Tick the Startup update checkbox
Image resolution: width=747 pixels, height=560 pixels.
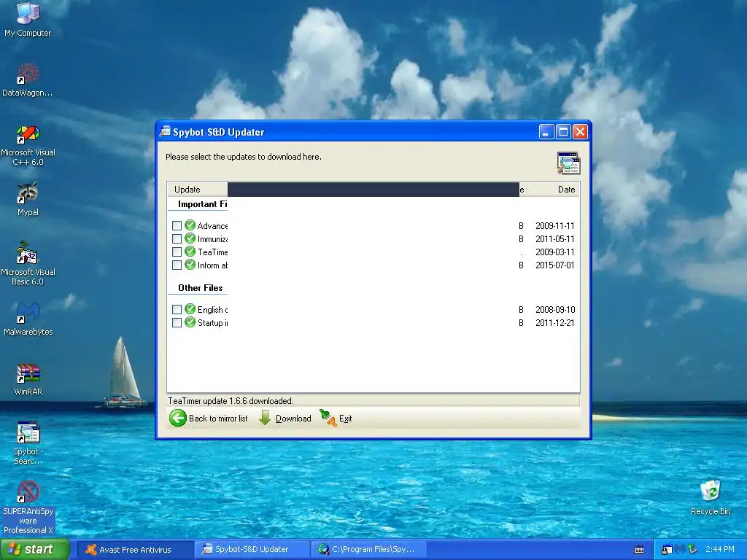tap(177, 323)
